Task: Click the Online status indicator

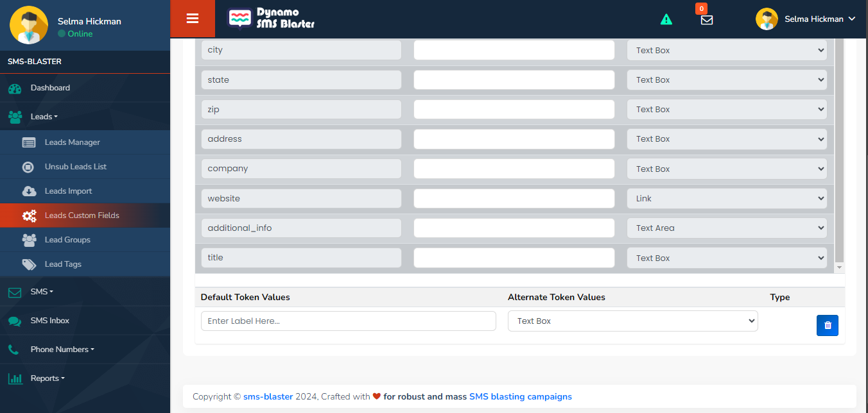Action: point(75,33)
